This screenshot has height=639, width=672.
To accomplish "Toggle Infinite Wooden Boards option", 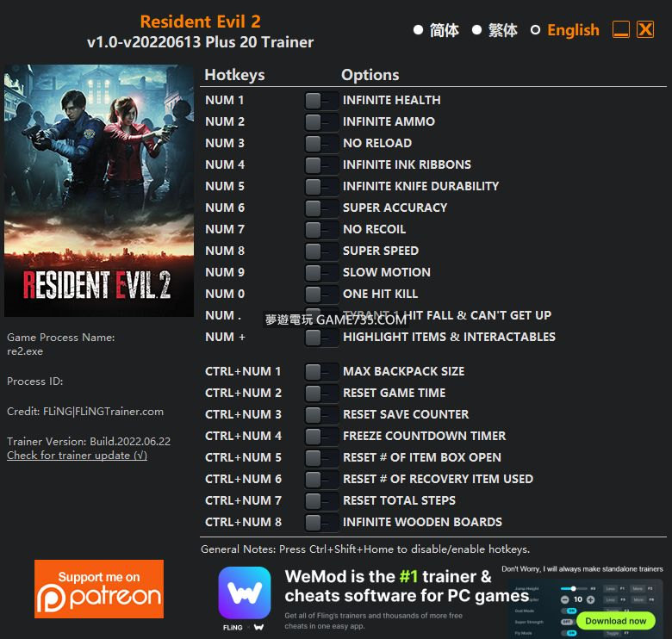I will click(x=321, y=523).
